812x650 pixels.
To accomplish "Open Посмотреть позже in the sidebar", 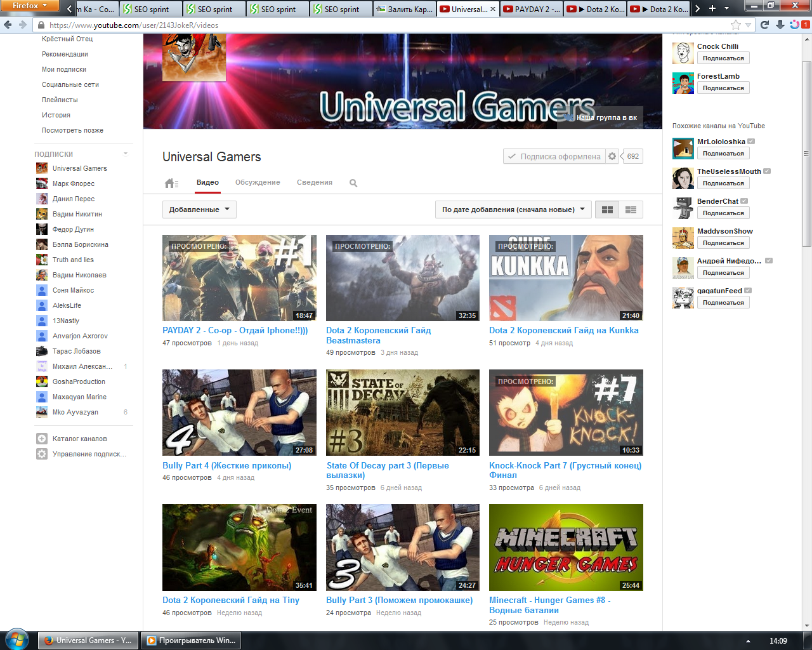I will [x=72, y=130].
